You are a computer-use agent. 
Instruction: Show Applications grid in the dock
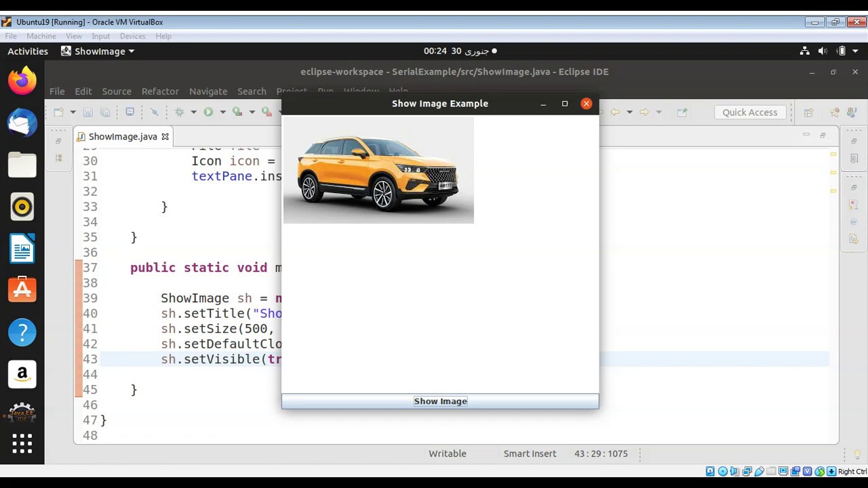[x=22, y=444]
